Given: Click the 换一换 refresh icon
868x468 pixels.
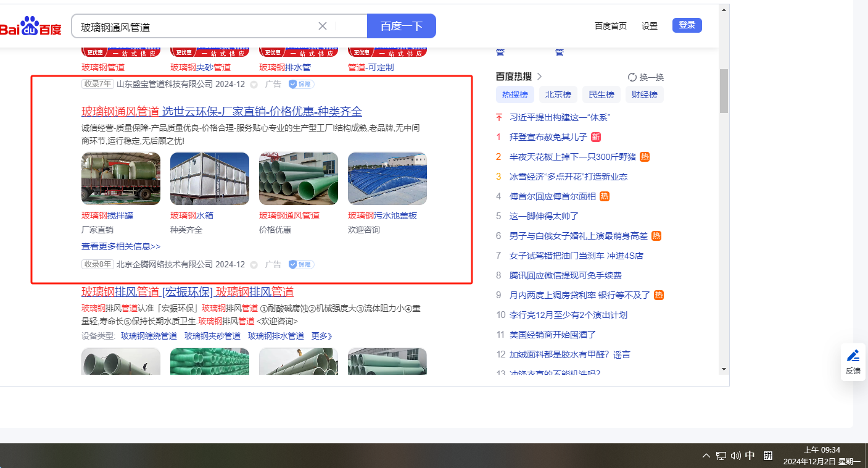Looking at the screenshot, I should pyautogui.click(x=632, y=77).
